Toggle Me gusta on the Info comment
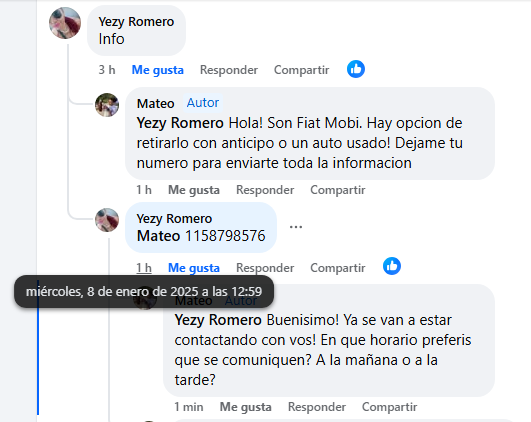 click(x=157, y=70)
